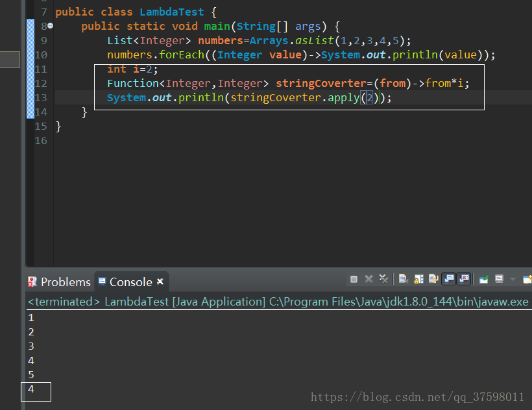Image resolution: width=532 pixels, height=410 pixels.
Task: Click the 'args' parameter in main
Action: 308,27
